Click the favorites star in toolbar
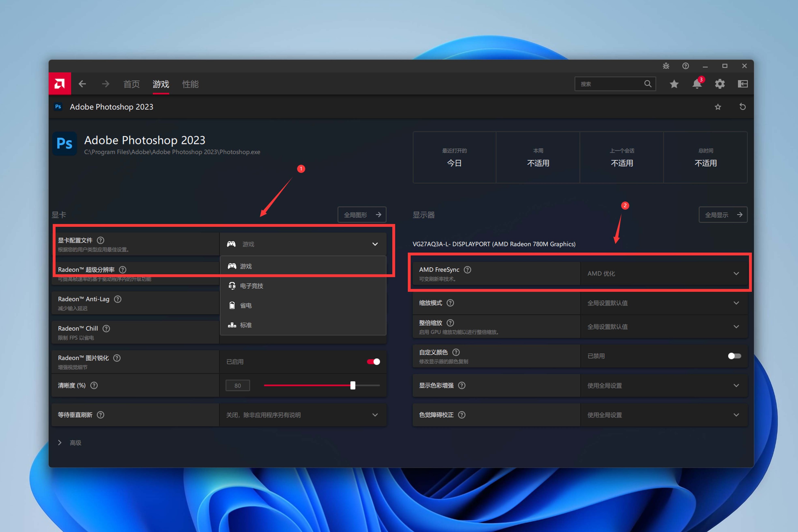 pyautogui.click(x=674, y=84)
